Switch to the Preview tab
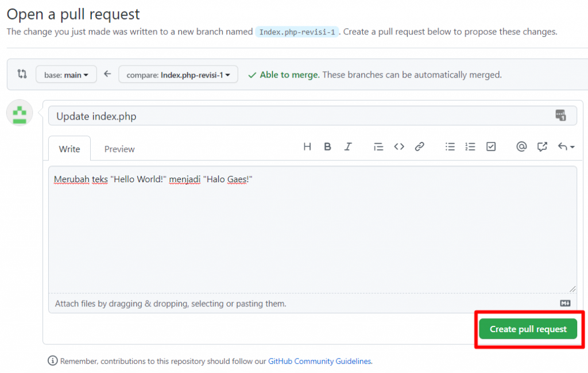 click(119, 149)
